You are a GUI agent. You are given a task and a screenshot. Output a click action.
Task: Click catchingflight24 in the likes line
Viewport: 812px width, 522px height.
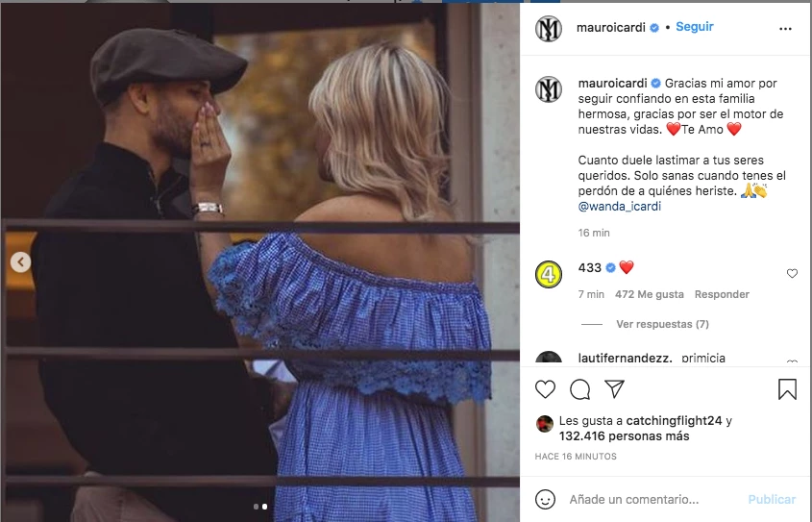[674, 421]
